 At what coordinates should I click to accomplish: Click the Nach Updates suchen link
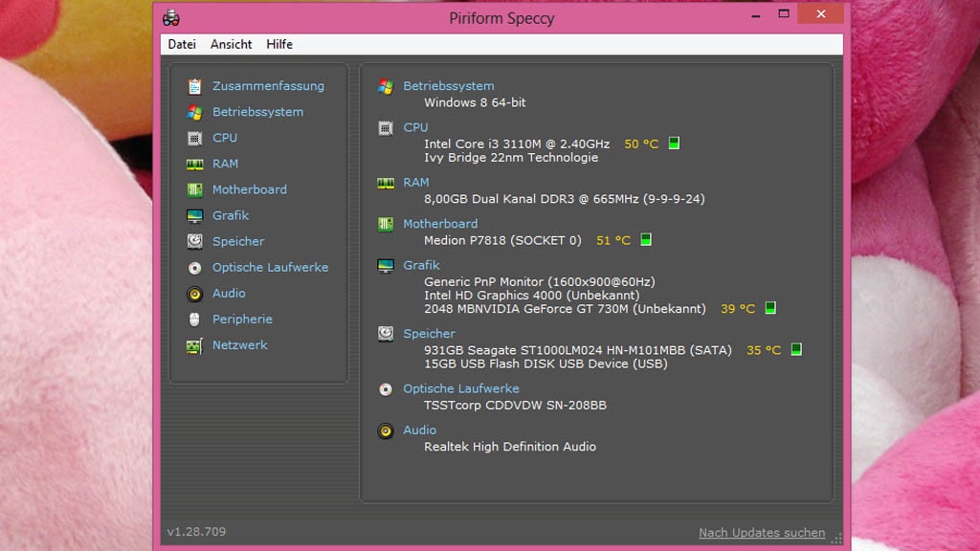point(761,532)
